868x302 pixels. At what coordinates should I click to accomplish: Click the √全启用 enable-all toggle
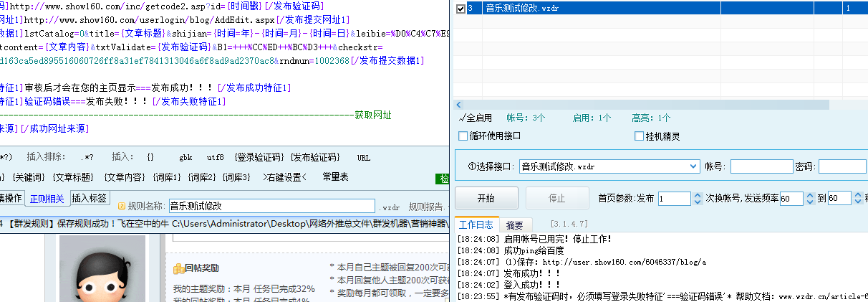[475, 118]
